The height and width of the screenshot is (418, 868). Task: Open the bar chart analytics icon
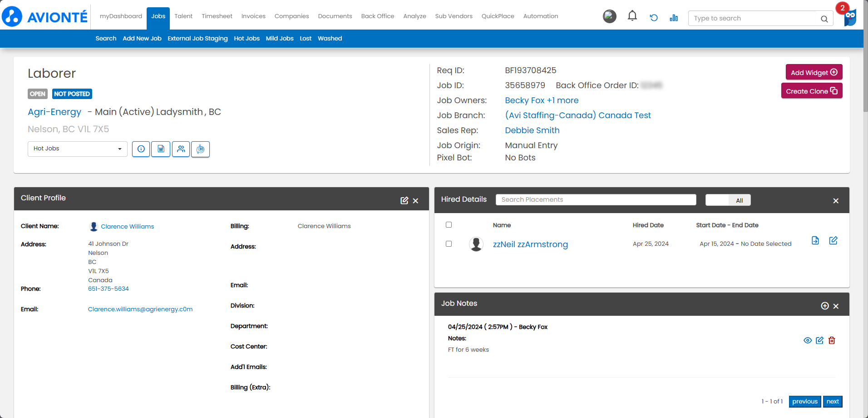(674, 18)
